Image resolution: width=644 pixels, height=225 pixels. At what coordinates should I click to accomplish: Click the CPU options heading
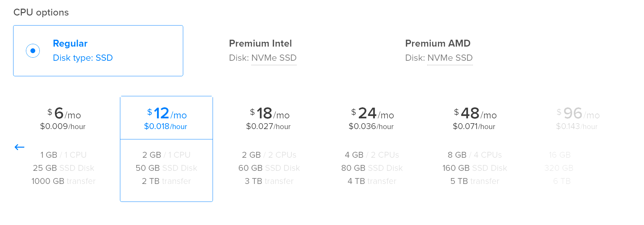(41, 12)
